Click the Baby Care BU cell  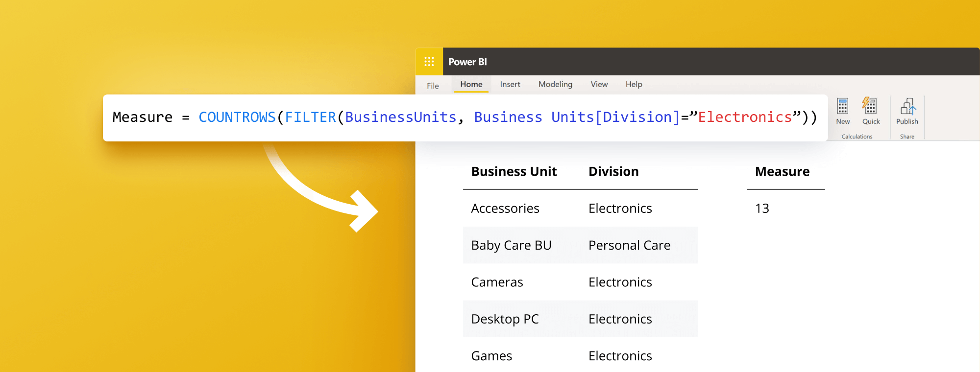coord(511,245)
